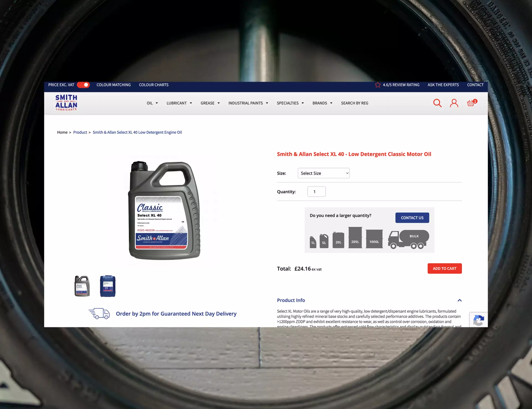The height and width of the screenshot is (409, 532).
Task: Click the ADD TO CART button
Action: pyautogui.click(x=444, y=269)
